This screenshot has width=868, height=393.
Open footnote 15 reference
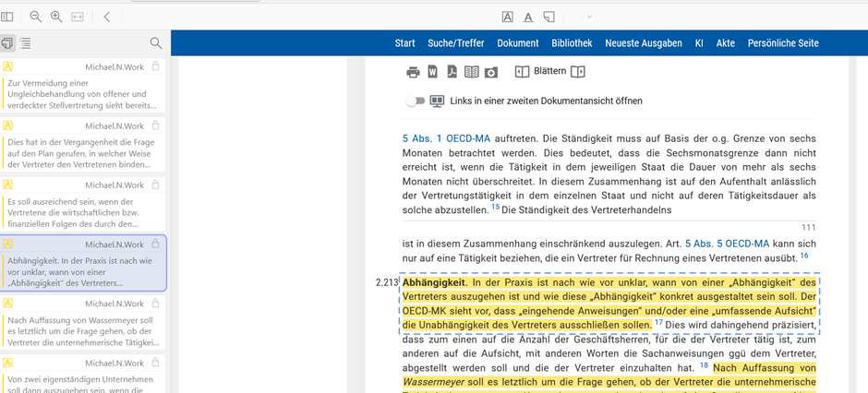click(x=496, y=208)
